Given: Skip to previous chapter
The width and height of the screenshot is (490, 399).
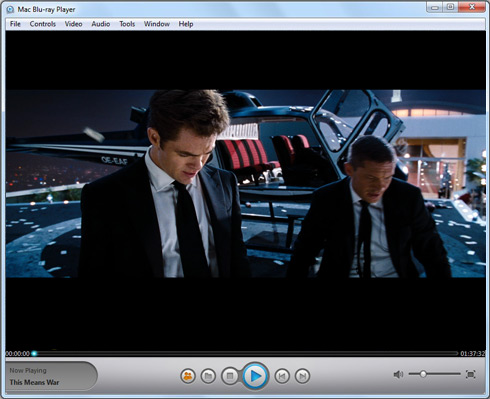Looking at the screenshot, I should (x=282, y=376).
